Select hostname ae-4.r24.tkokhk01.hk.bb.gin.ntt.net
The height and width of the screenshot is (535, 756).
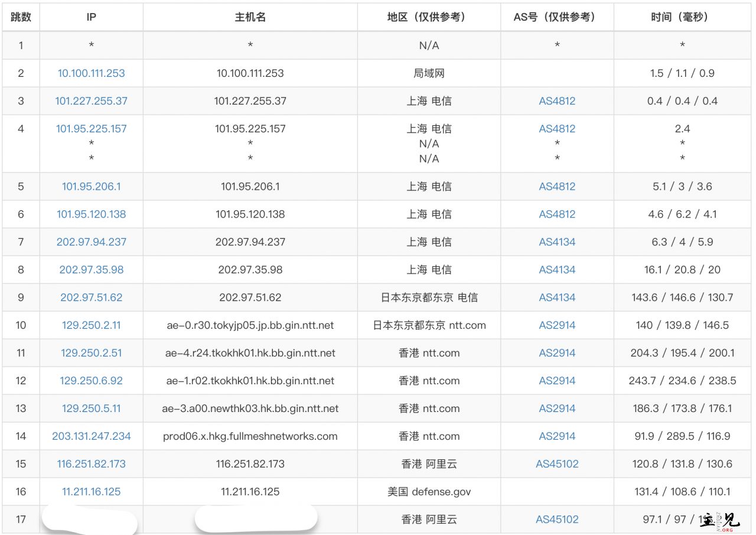coord(250,353)
